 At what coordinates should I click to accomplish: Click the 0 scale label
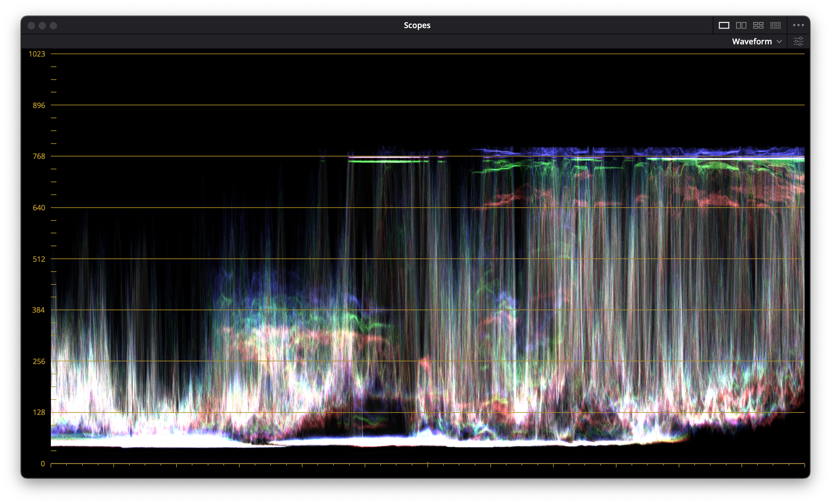tap(43, 463)
